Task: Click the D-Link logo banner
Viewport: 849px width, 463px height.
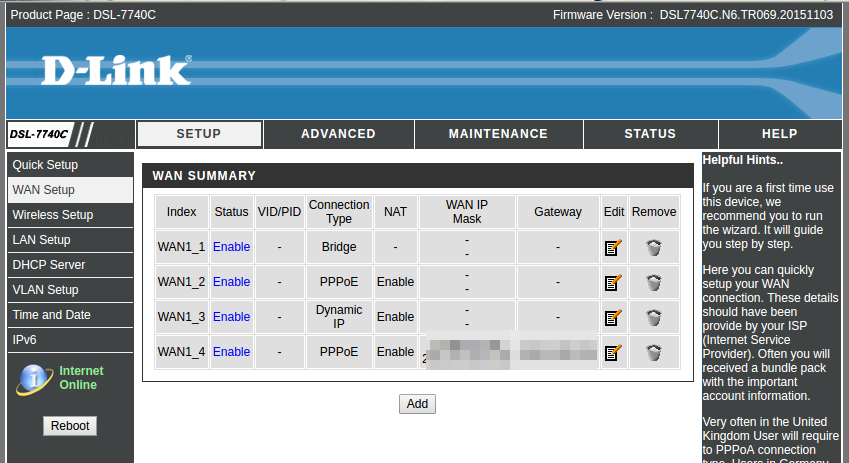Action: click(x=116, y=70)
